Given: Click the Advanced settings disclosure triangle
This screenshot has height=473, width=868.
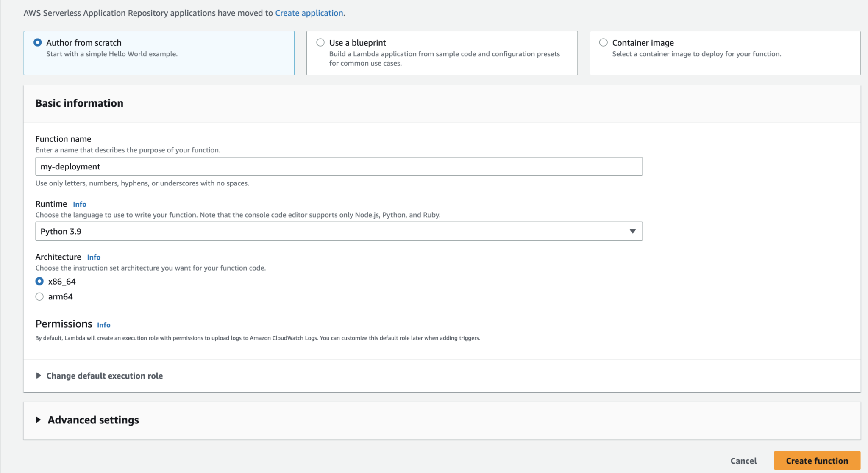Looking at the screenshot, I should coord(38,420).
